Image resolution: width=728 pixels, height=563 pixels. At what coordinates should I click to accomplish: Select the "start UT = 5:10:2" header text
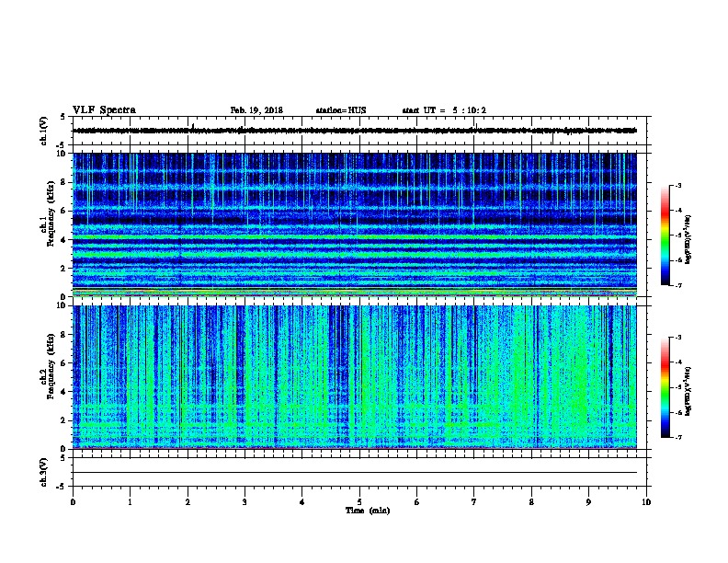coord(444,110)
